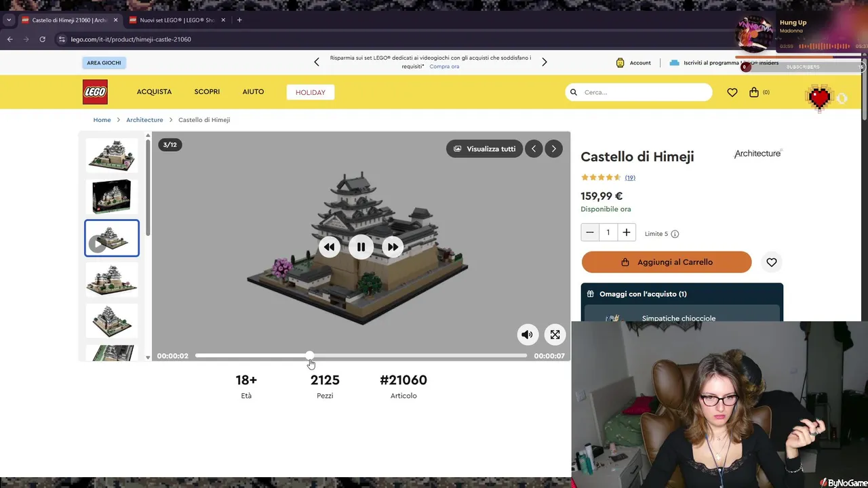Select fifth castle thumbnail
This screenshot has height=488, width=868.
(112, 321)
